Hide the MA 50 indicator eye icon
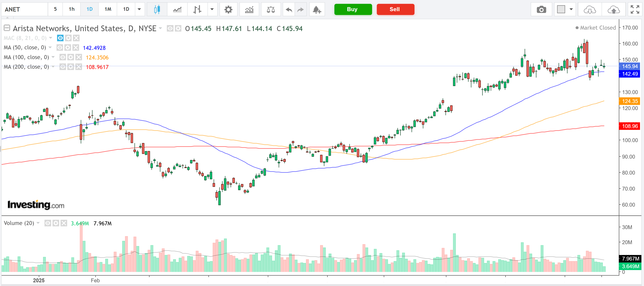Image resolution: width=644 pixels, height=286 pixels. tap(60, 47)
